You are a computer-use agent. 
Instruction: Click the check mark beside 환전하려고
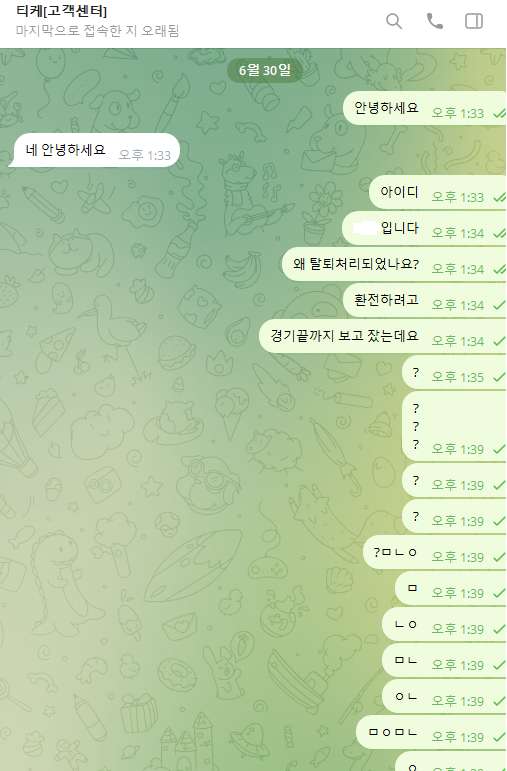click(x=499, y=306)
